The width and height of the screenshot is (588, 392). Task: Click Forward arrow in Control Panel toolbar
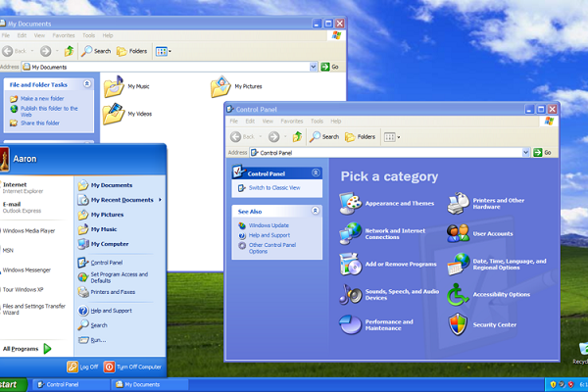pos(273,137)
